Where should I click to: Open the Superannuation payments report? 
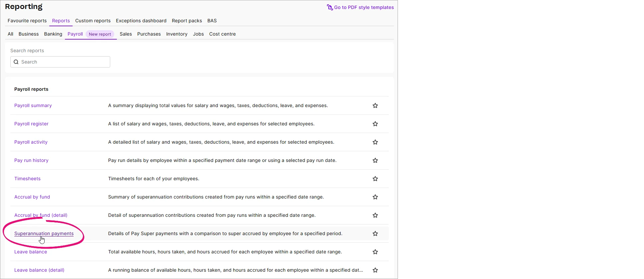pyautogui.click(x=44, y=233)
